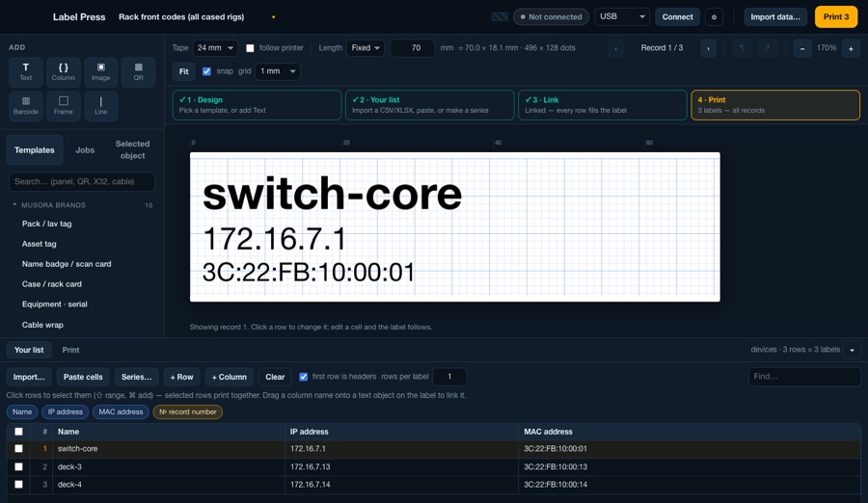The width and height of the screenshot is (868, 503).
Task: Open the USB connection type dropdown
Action: (622, 17)
